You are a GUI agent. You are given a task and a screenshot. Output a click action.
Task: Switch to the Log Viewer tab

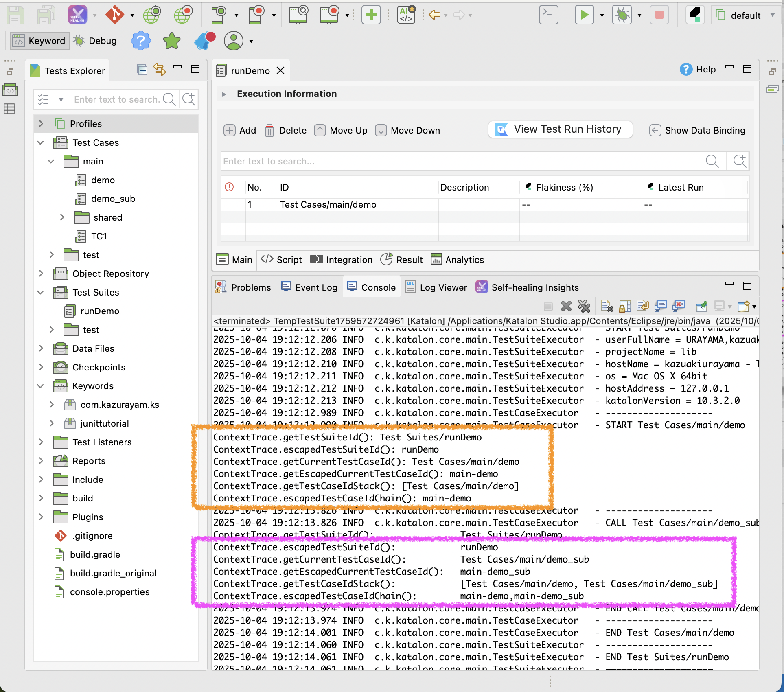(436, 287)
